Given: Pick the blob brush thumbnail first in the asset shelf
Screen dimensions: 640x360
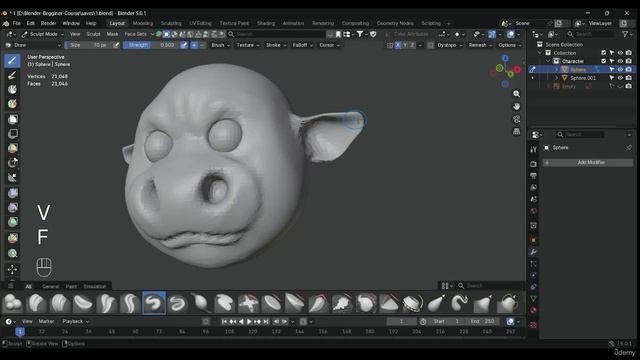Looking at the screenshot, I should 13,303.
